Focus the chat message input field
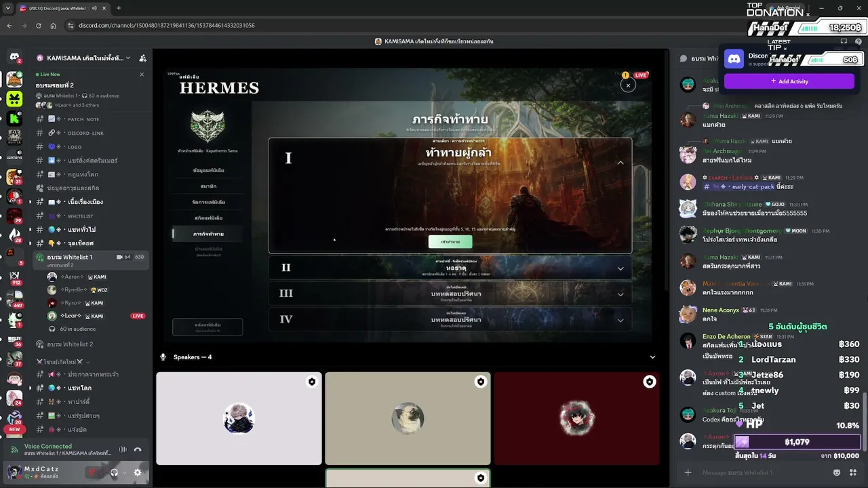 tap(764, 472)
